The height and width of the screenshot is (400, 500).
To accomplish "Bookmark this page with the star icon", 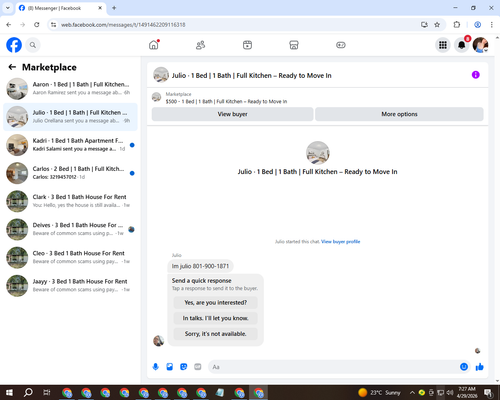I will click(x=437, y=25).
